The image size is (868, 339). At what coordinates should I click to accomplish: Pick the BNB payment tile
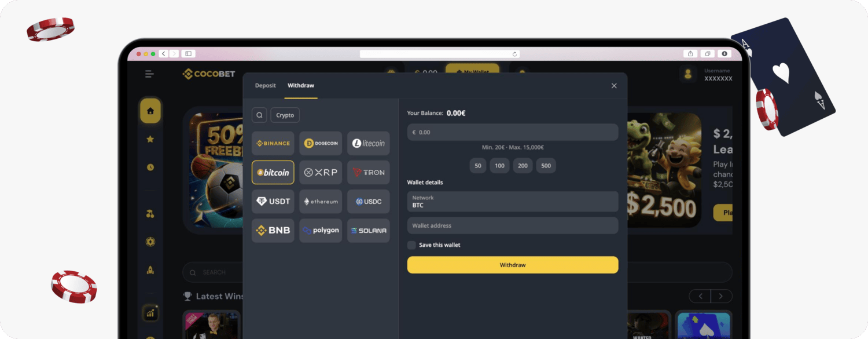pyautogui.click(x=273, y=230)
